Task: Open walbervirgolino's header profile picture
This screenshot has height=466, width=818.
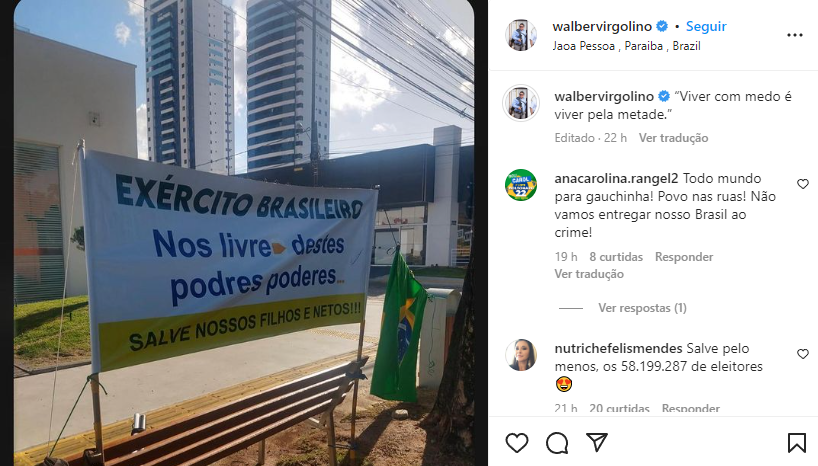Action: pyautogui.click(x=521, y=35)
